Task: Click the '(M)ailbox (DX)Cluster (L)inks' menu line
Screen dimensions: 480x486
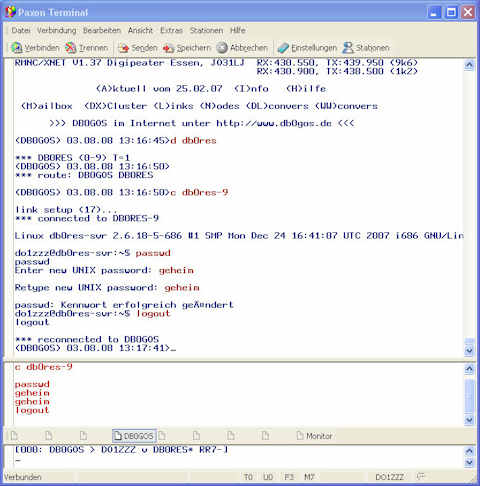Action: pyautogui.click(x=199, y=106)
